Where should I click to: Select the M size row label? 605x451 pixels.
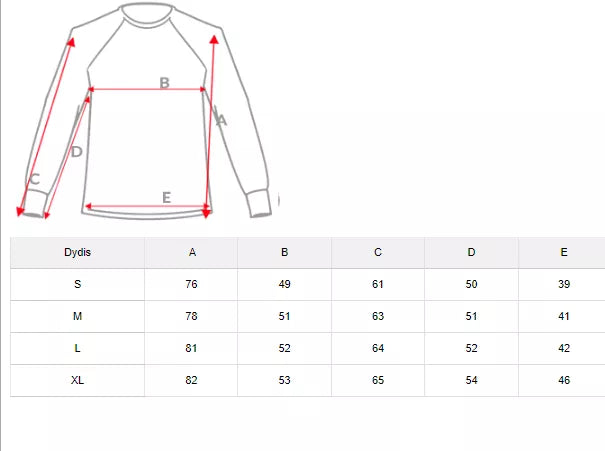tap(77, 317)
